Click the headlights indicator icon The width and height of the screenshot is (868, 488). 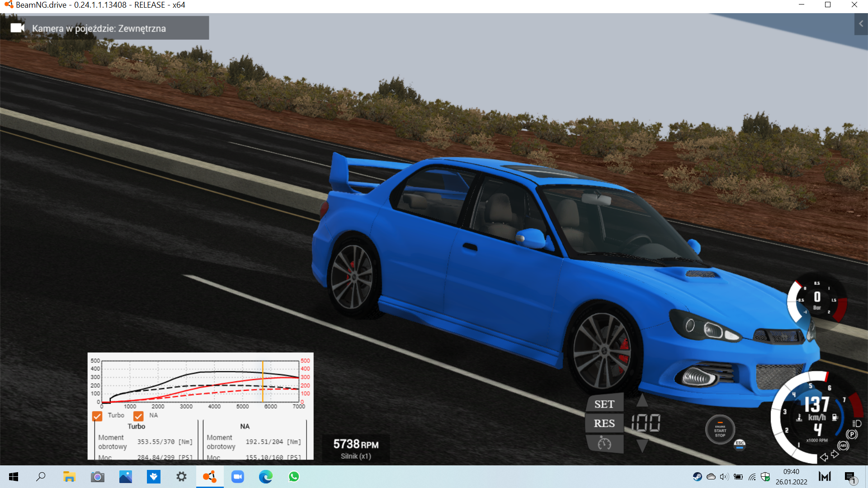coord(857,423)
